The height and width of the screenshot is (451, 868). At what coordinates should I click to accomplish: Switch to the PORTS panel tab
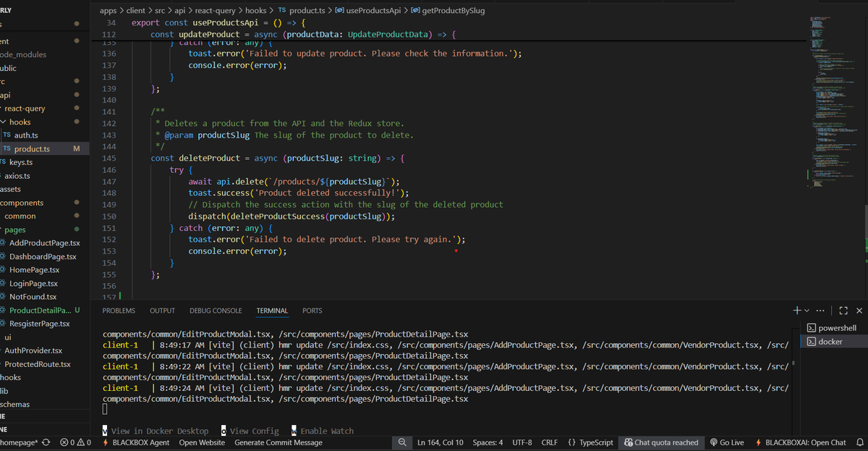(x=312, y=311)
